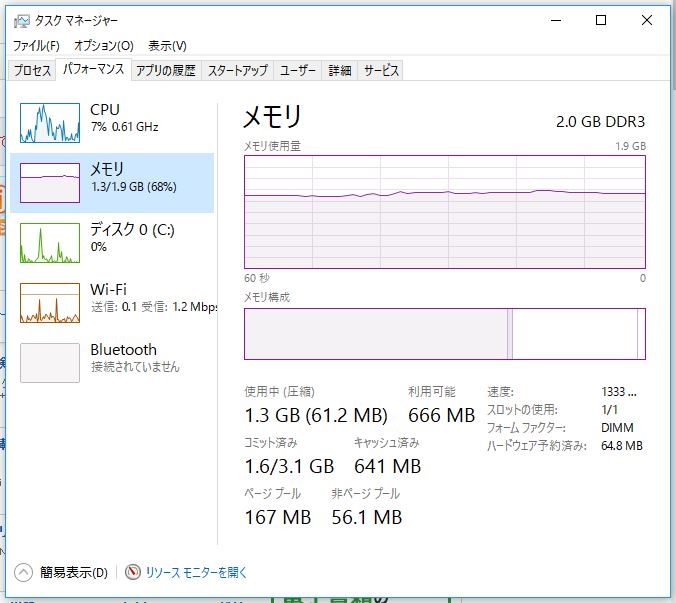The image size is (676, 603).
Task: Click the Wi-Fi activity graph icon
Action: point(49,303)
